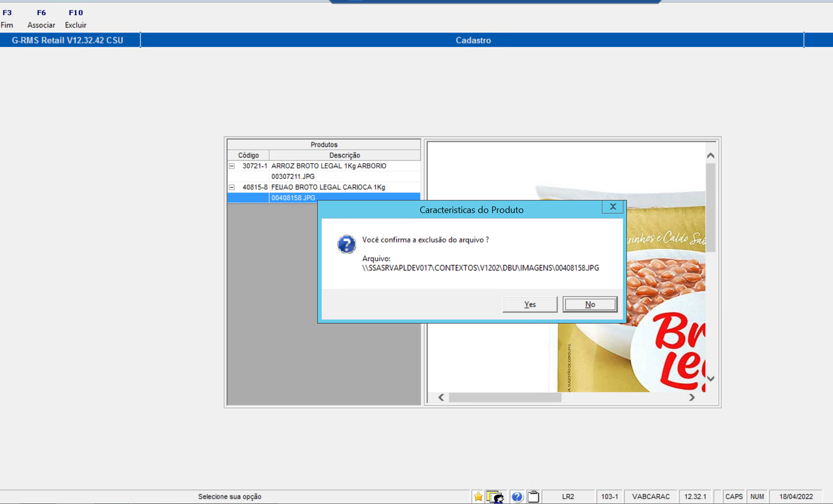The height and width of the screenshot is (504, 833).
Task: Click the 12.32.1 version field
Action: 695,496
